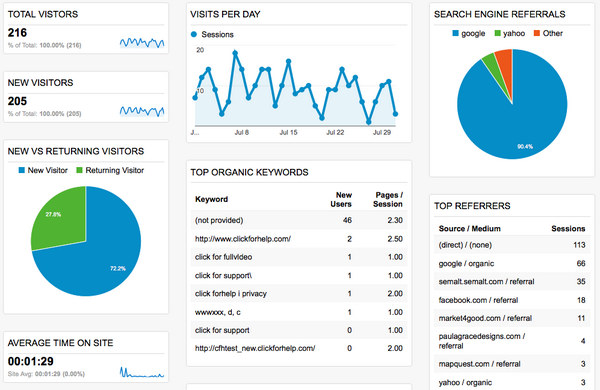The image size is (600, 390).
Task: Select the semalt.semalt.com / referral row
Action: pos(512,281)
